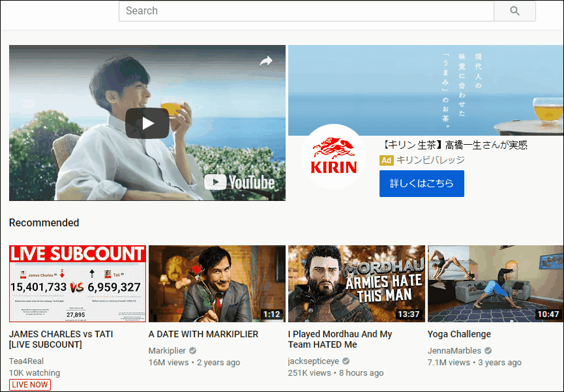Open the YouTube logo on ad video
This screenshot has width=564, height=392.
(239, 182)
